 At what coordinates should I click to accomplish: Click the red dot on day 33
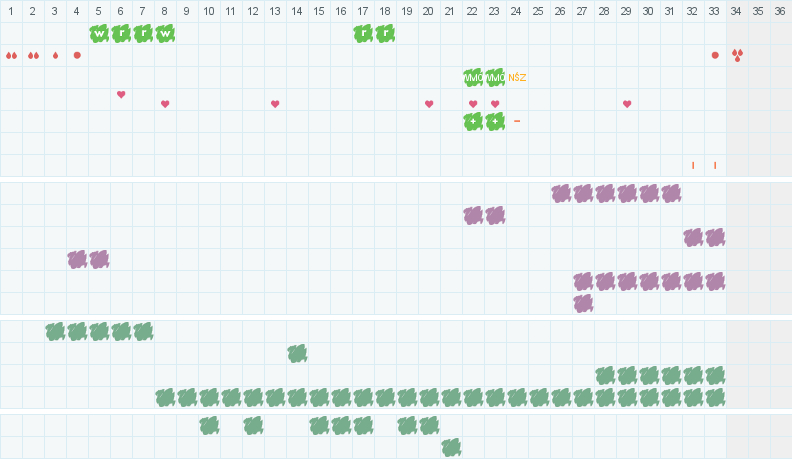[715, 55]
